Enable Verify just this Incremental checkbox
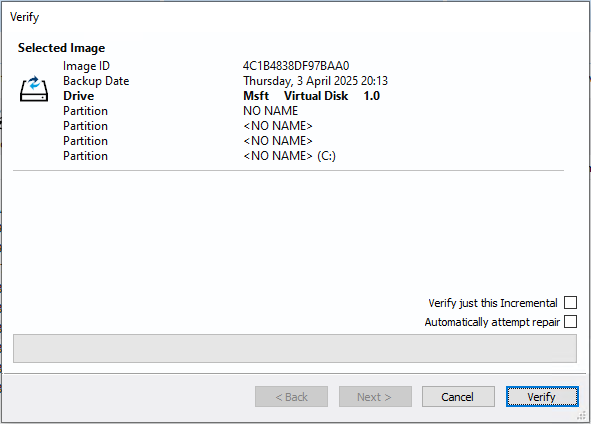 pos(570,303)
